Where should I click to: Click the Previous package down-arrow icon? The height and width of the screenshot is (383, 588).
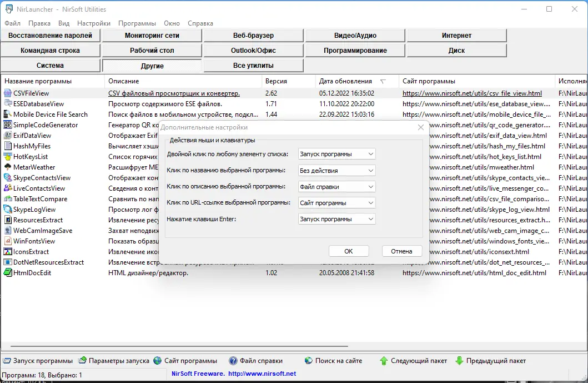[x=459, y=361]
